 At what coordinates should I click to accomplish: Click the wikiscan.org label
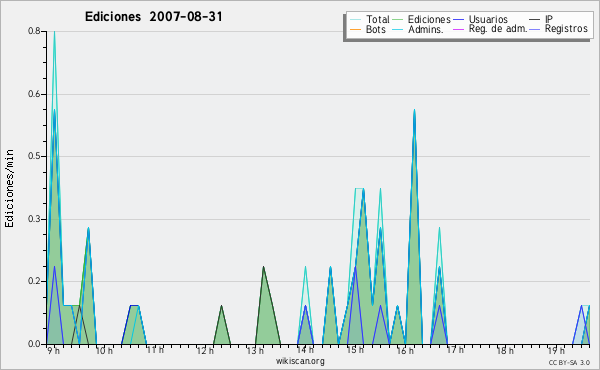300,361
